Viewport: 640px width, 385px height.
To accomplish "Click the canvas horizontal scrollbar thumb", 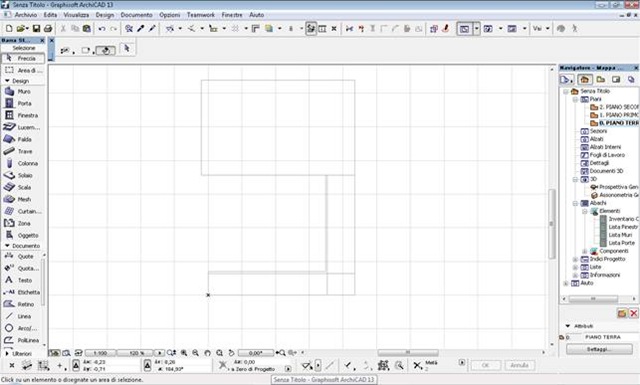I will point(408,352).
